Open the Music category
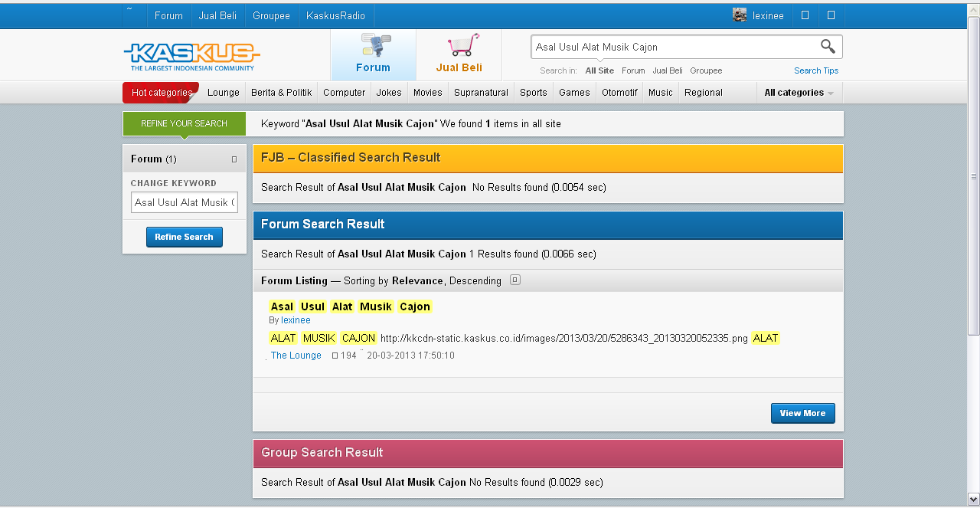The height and width of the screenshot is (508, 980). point(661,93)
